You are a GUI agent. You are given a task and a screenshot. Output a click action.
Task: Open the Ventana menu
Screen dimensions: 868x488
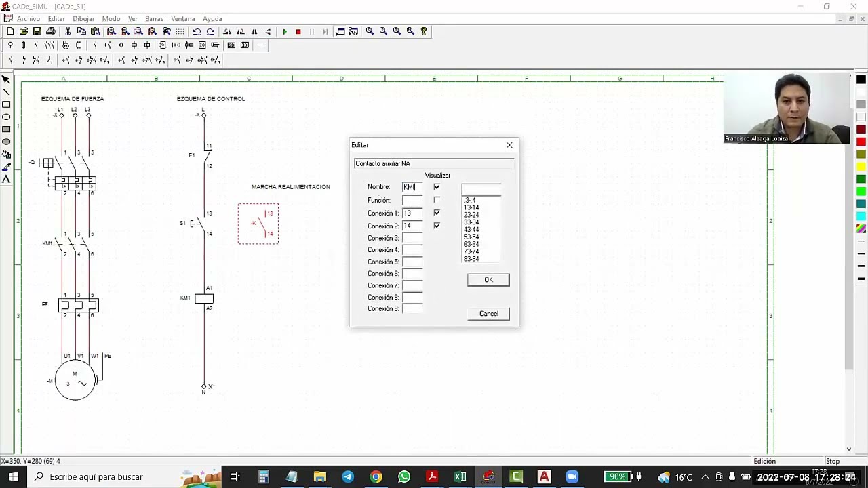pyautogui.click(x=183, y=19)
